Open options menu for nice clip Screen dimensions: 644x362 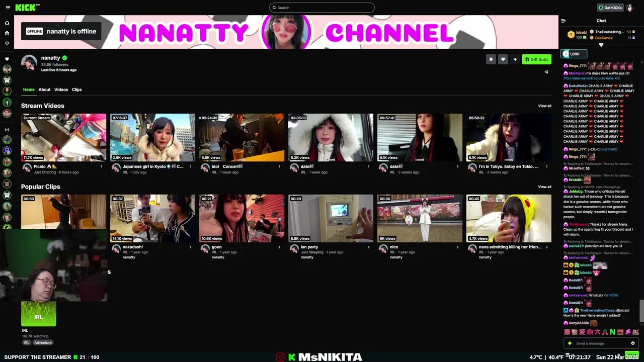click(x=458, y=247)
